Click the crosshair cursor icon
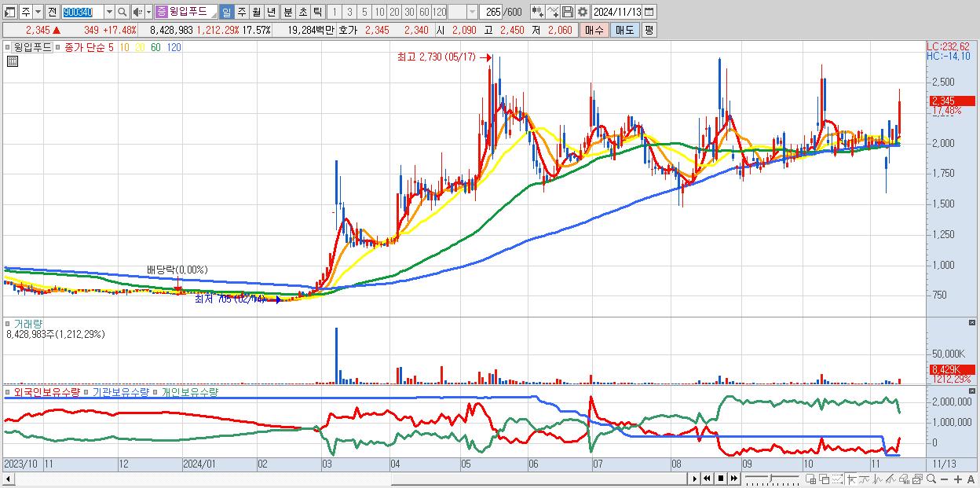Image resolution: width=980 pixels, height=488 pixels. tap(851, 479)
